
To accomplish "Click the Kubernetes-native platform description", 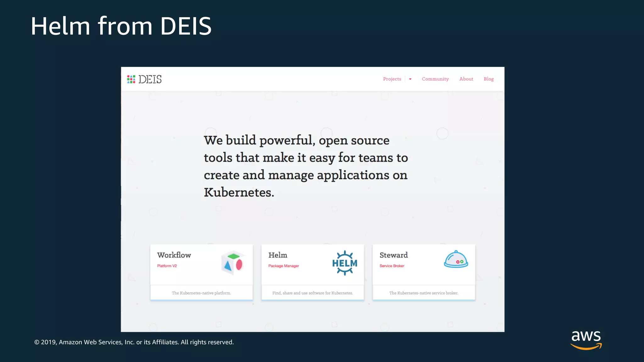I will pyautogui.click(x=201, y=293).
